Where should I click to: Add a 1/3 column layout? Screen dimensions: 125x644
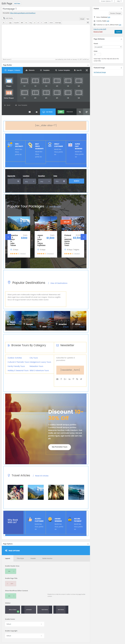(46, 81)
